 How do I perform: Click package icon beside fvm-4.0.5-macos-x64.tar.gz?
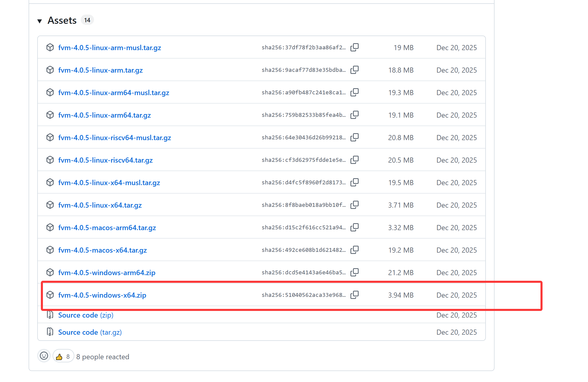50,250
